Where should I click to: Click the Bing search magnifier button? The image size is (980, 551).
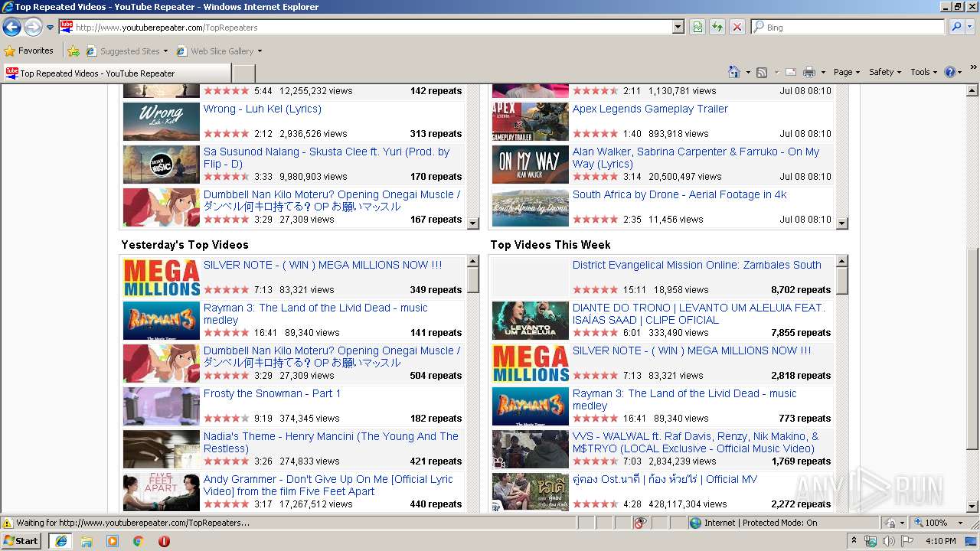click(955, 27)
